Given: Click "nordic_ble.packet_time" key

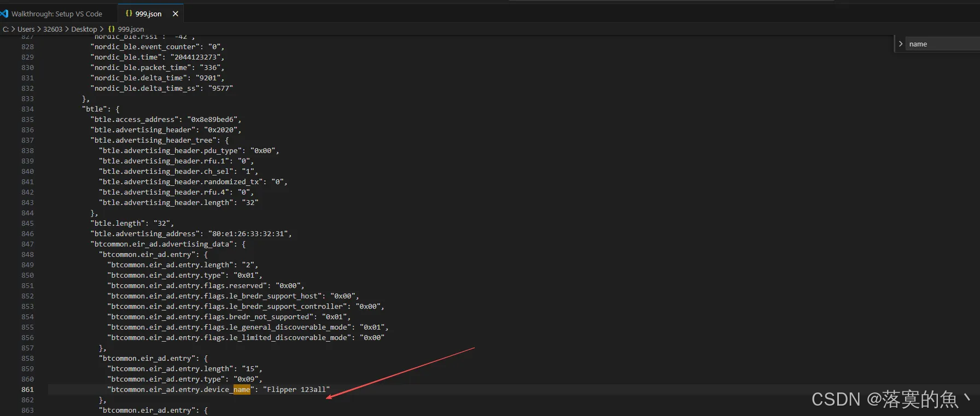Looking at the screenshot, I should click(141, 67).
